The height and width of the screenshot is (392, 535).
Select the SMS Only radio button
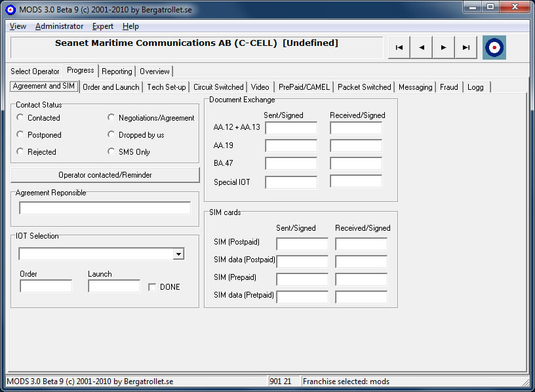(x=112, y=152)
